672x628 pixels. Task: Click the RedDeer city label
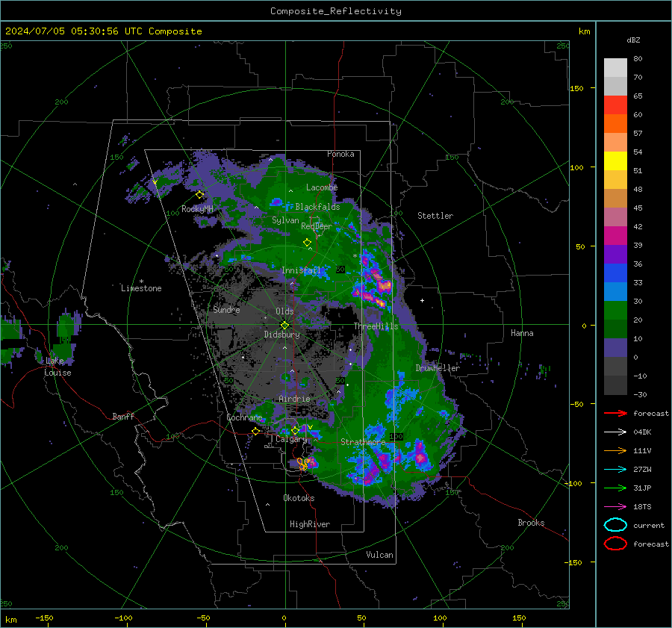[317, 226]
